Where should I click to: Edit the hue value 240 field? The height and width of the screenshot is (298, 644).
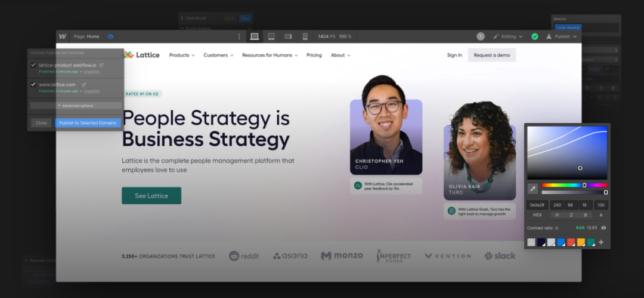click(558, 205)
